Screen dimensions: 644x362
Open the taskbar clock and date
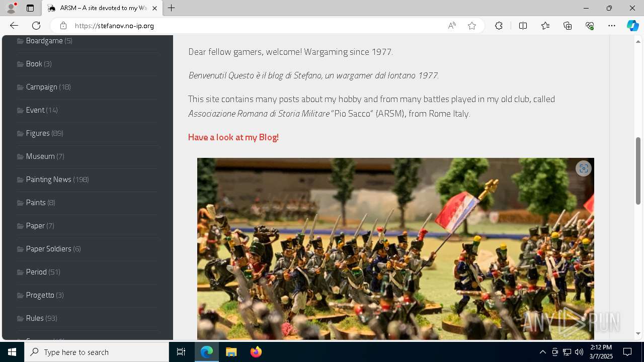tap(601, 352)
